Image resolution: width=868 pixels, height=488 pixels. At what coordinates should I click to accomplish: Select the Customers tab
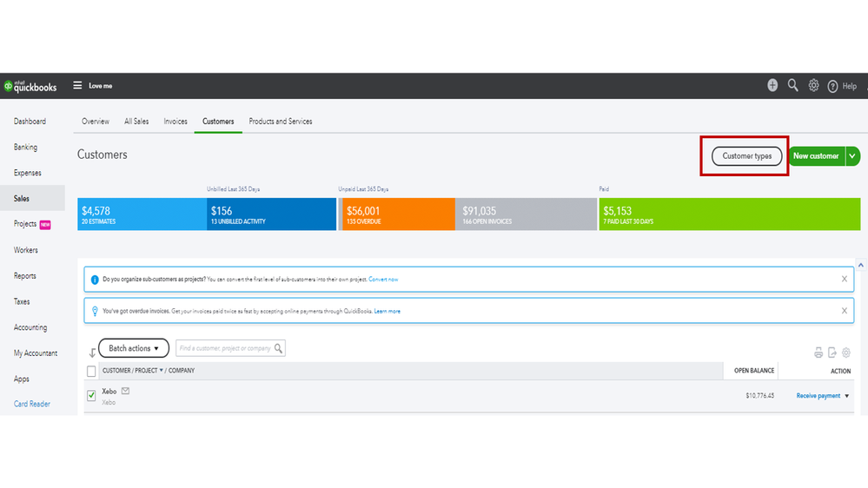pyautogui.click(x=218, y=122)
